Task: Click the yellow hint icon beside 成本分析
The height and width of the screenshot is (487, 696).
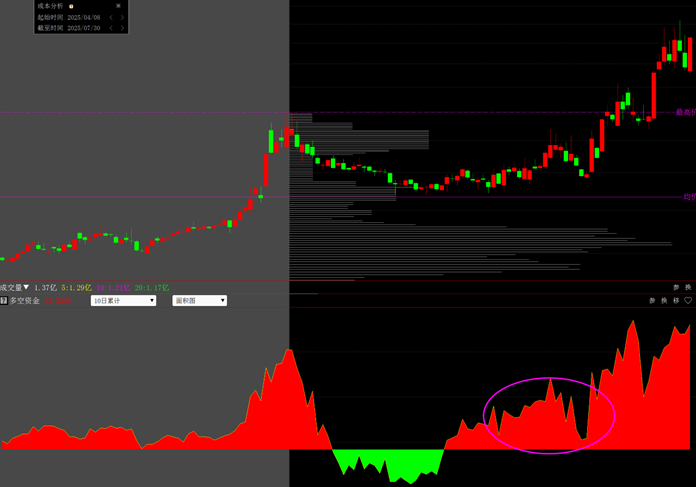Action: click(x=71, y=6)
